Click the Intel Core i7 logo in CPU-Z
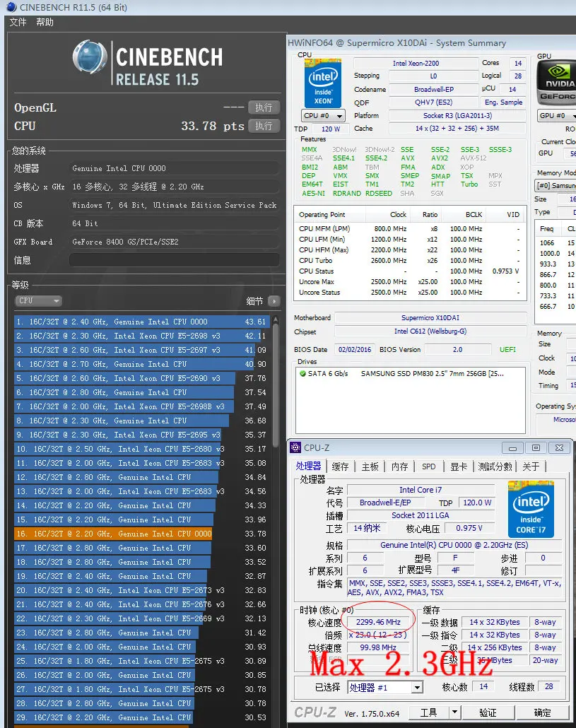 pyautogui.click(x=531, y=510)
